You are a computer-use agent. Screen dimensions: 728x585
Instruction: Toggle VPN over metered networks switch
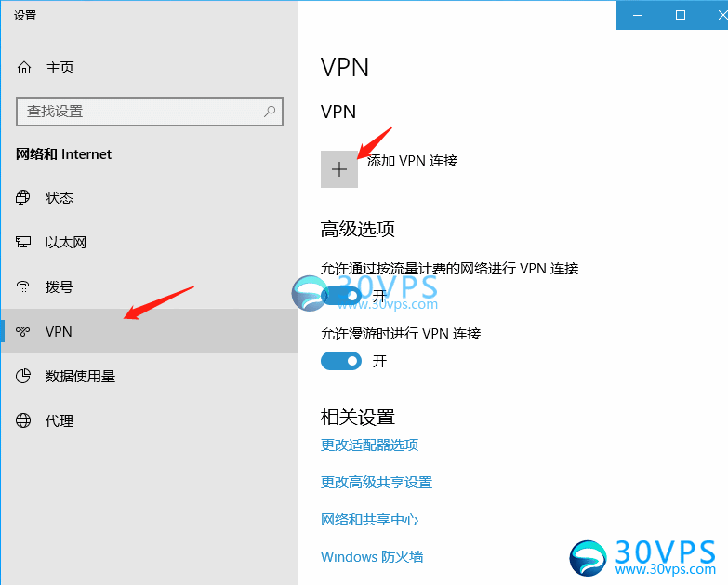pyautogui.click(x=341, y=295)
